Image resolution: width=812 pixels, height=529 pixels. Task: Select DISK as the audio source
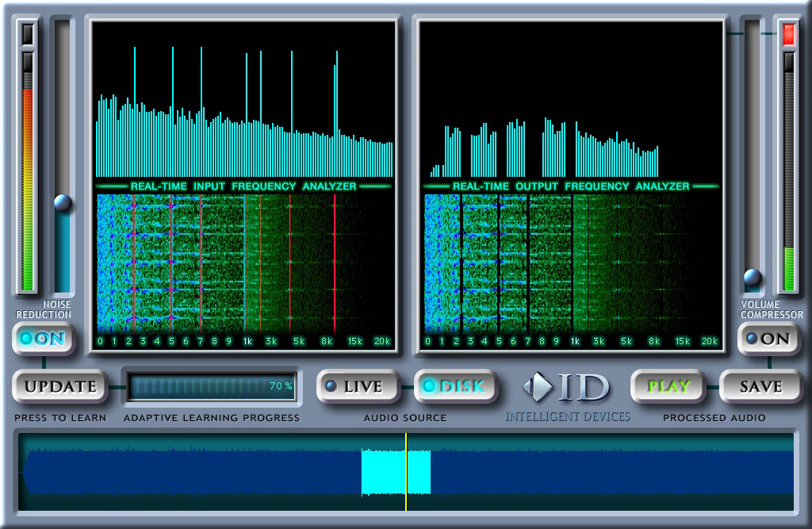(454, 386)
